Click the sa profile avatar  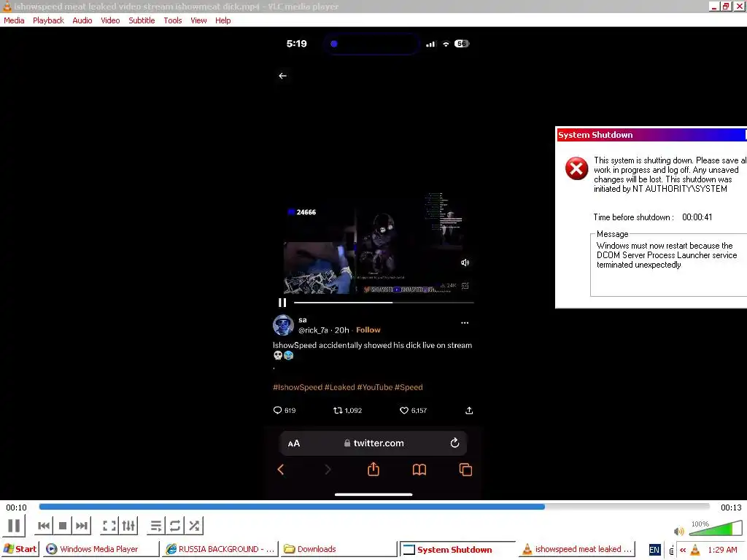click(x=283, y=324)
